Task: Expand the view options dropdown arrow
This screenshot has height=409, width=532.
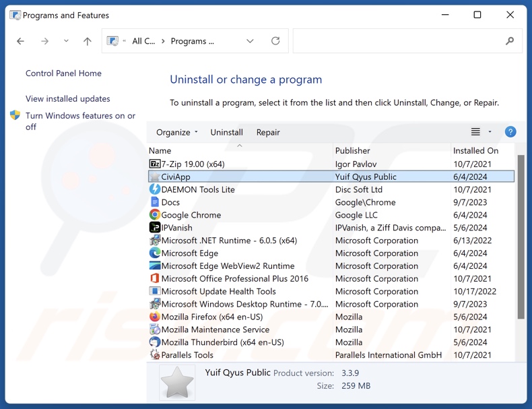Action: (490, 132)
